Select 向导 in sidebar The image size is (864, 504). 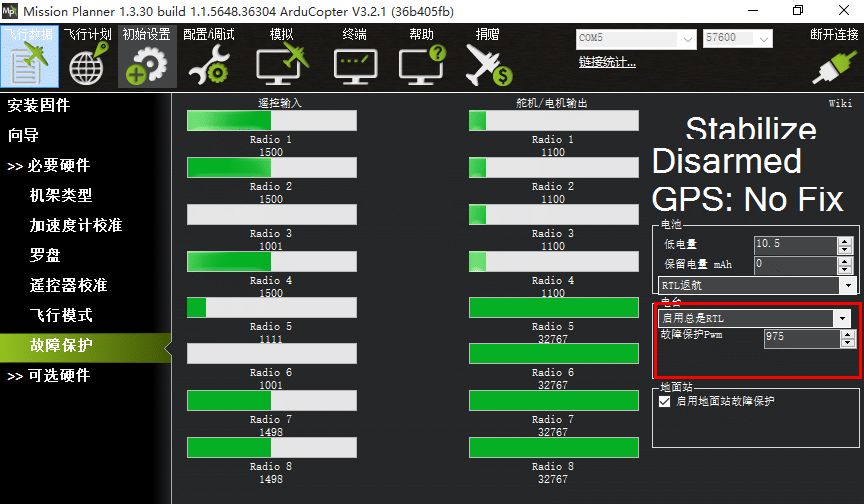coord(23,135)
